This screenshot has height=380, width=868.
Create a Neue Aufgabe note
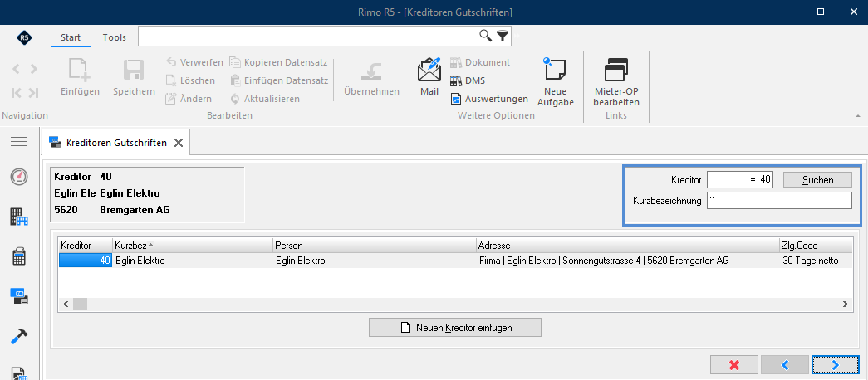(555, 82)
